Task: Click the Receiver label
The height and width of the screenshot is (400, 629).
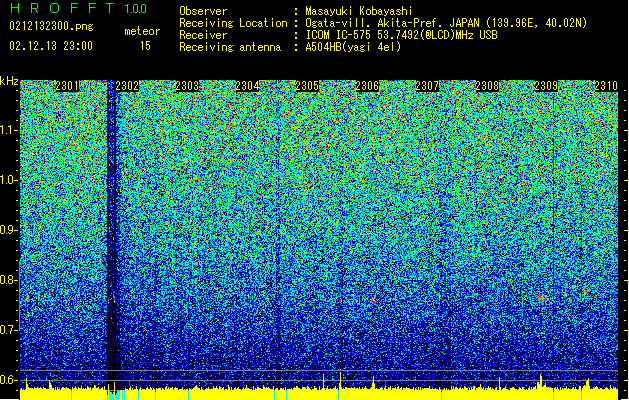Action: [203, 35]
